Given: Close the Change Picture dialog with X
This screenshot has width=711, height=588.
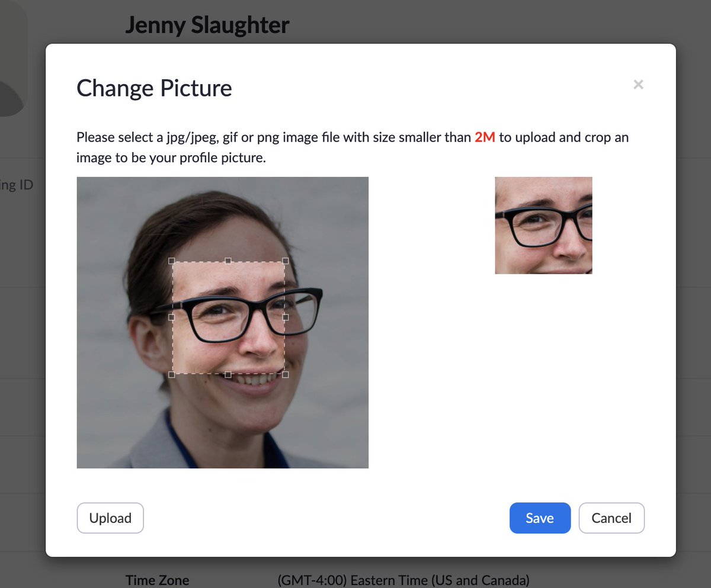Looking at the screenshot, I should pos(638,84).
